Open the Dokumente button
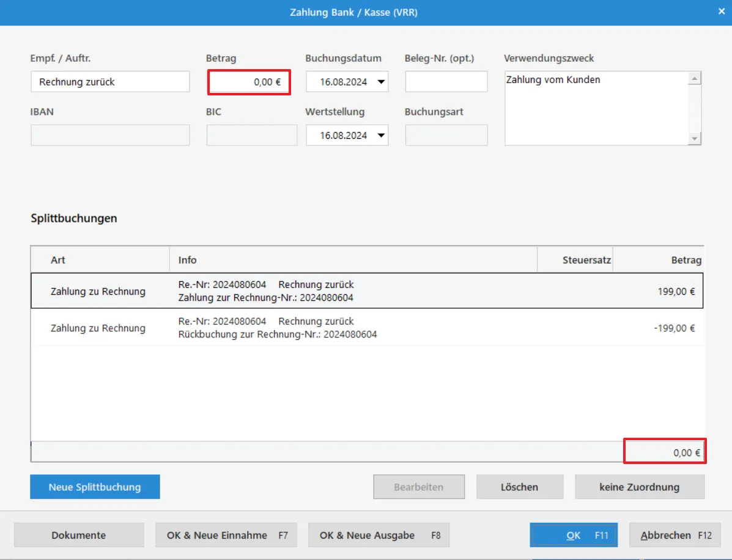The height and width of the screenshot is (560, 732). (x=79, y=535)
